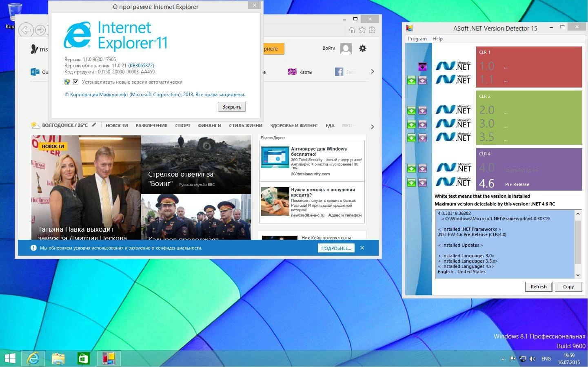Open KB3065822 update link
The height and width of the screenshot is (367, 588).
coord(141,66)
